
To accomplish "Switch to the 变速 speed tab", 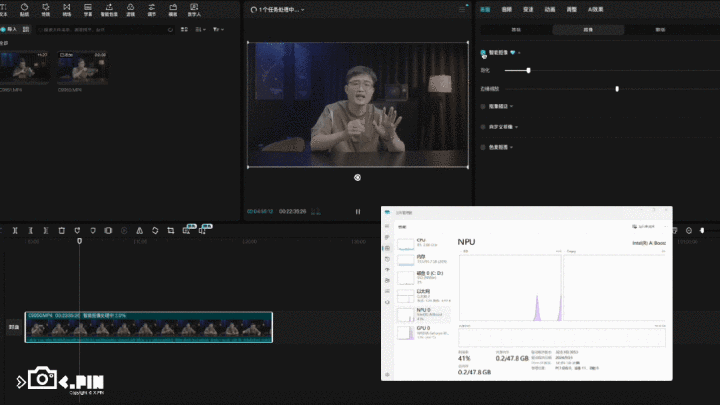I will (x=528, y=8).
